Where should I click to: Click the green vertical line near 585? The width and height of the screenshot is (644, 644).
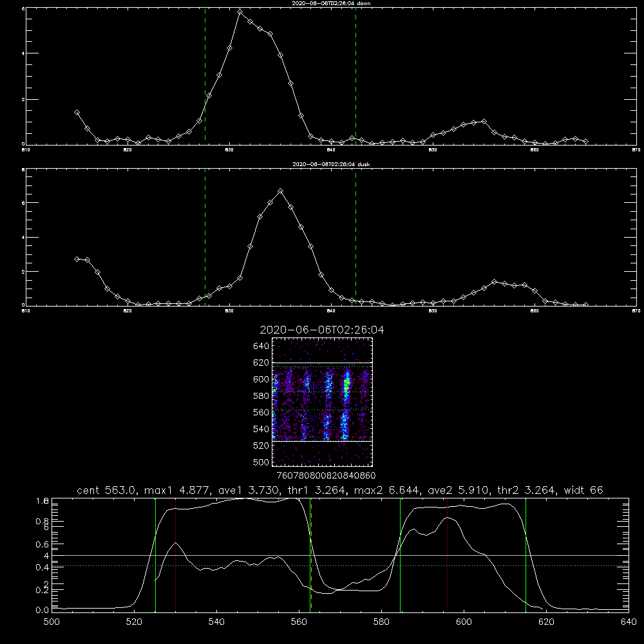(400, 554)
